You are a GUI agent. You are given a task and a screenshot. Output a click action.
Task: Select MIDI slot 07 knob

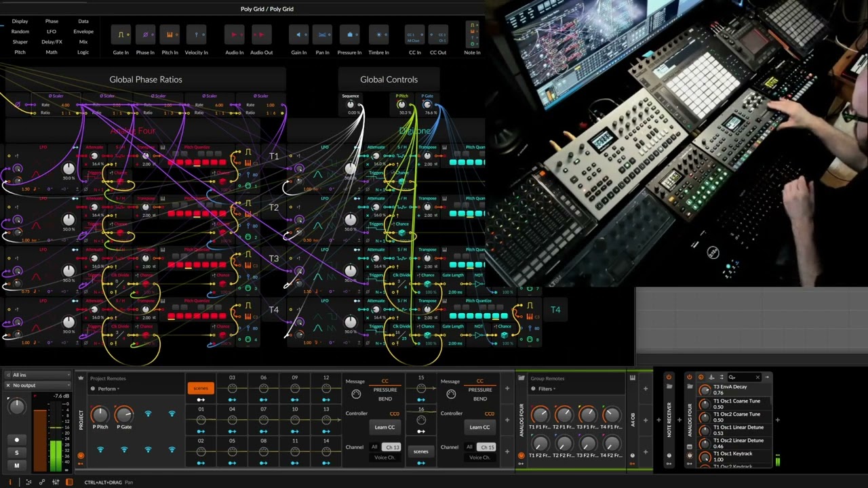tap(263, 420)
